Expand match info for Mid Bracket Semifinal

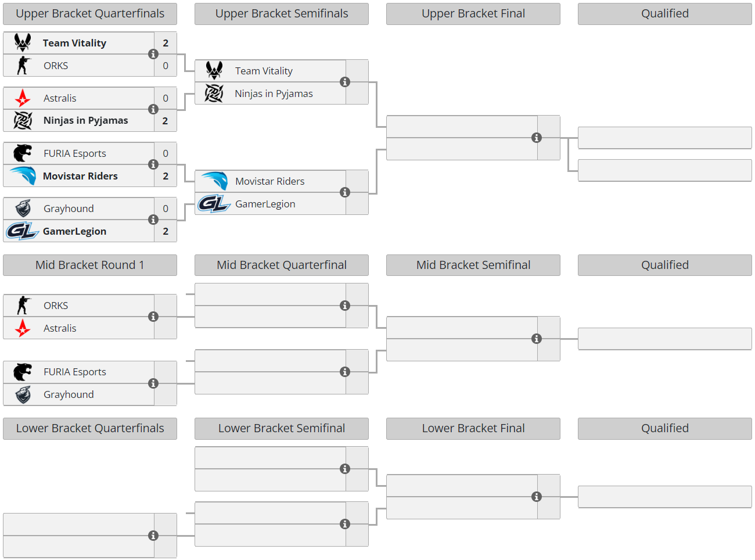coord(537,339)
